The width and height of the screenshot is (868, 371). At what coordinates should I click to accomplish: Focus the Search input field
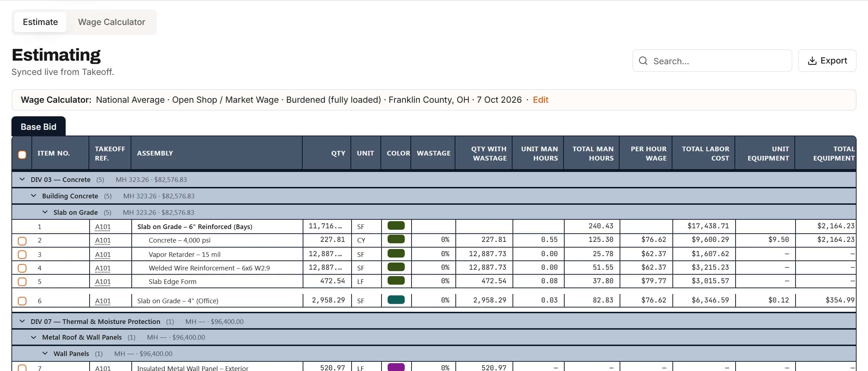(712, 61)
